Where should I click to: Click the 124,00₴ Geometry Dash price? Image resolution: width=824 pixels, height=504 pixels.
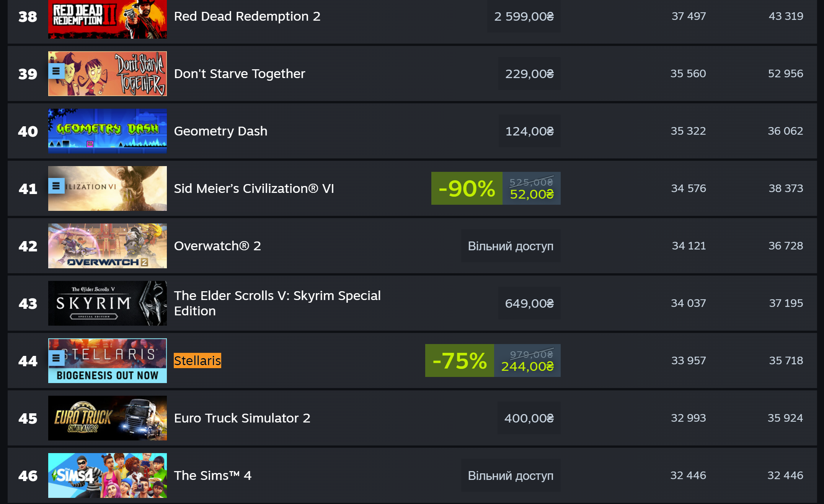[530, 131]
